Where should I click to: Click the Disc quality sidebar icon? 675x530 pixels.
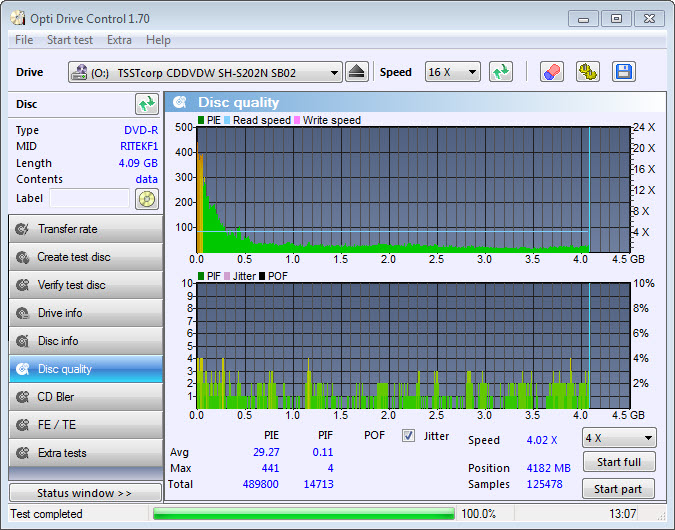pos(22,369)
